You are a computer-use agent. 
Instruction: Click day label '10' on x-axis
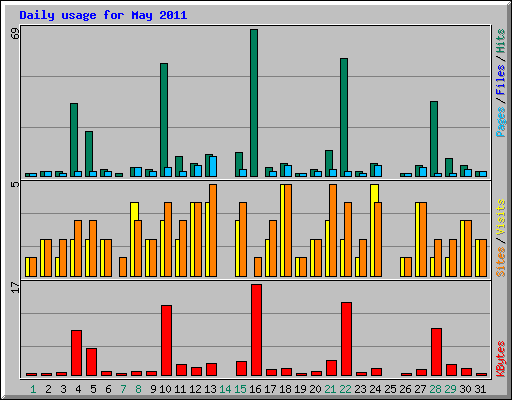pyautogui.click(x=165, y=389)
